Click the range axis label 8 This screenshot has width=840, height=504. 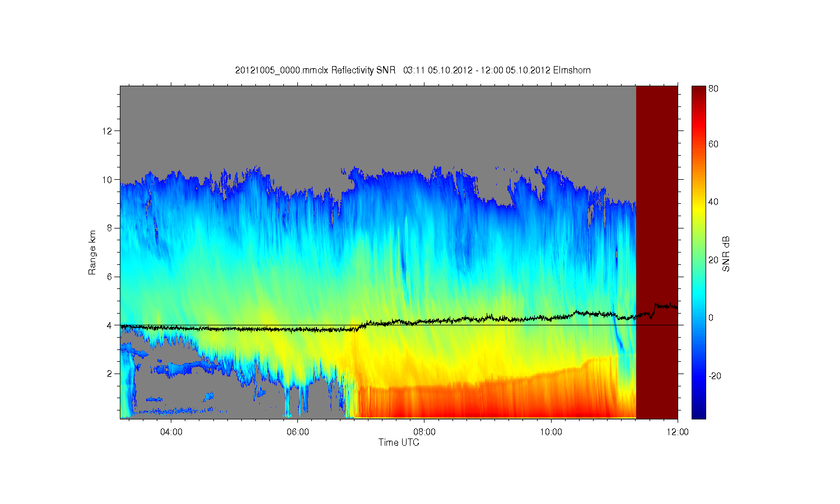click(109, 228)
